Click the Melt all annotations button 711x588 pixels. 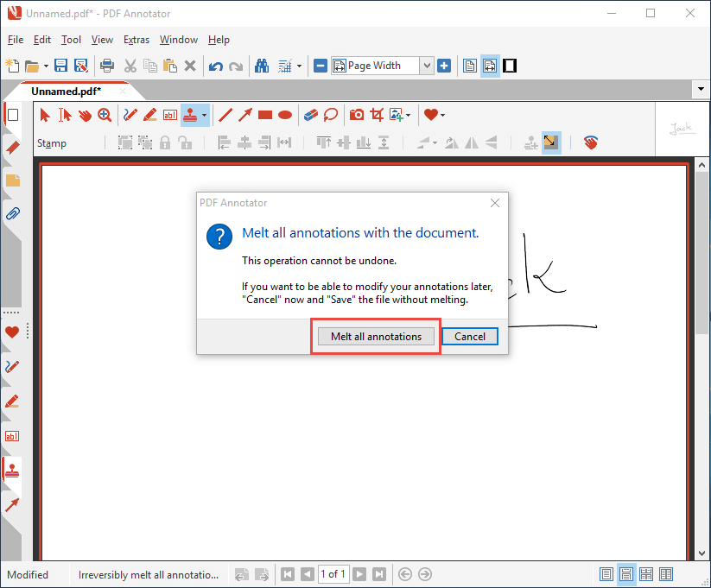pyautogui.click(x=376, y=337)
